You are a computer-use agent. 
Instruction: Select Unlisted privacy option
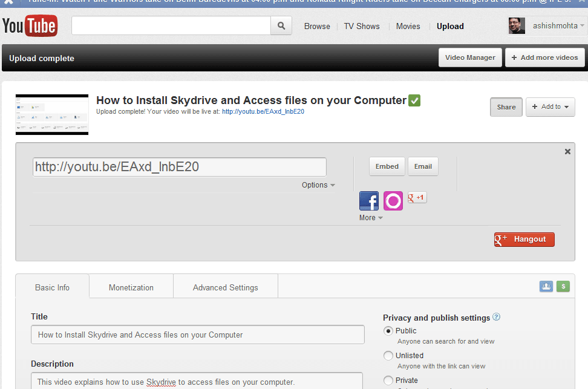point(388,356)
